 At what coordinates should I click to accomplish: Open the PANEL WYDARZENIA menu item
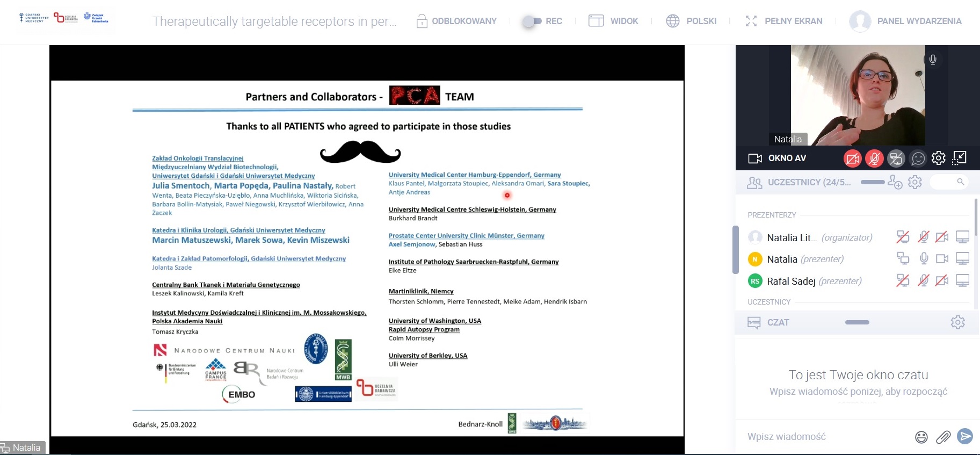pos(905,21)
